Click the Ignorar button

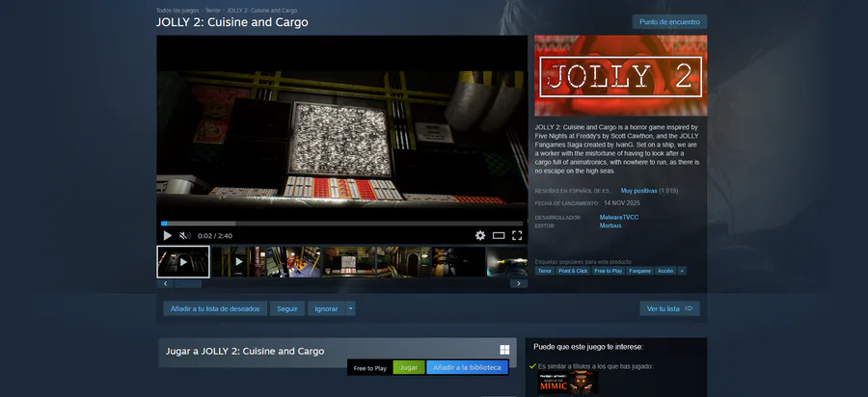point(327,308)
